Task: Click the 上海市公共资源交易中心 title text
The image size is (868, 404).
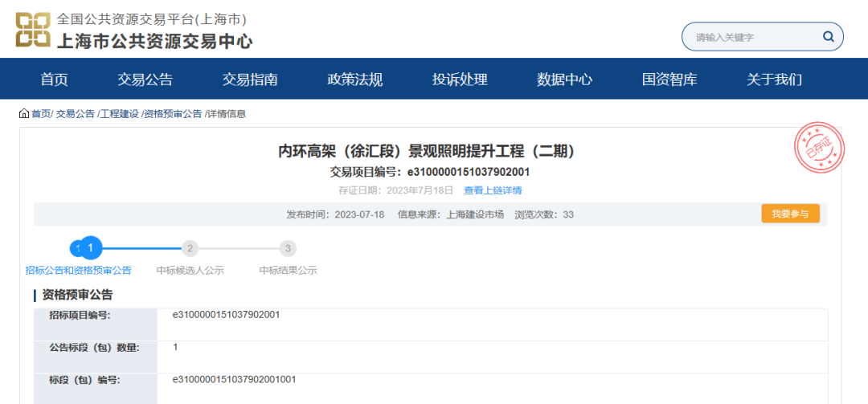Action: pyautogui.click(x=154, y=40)
